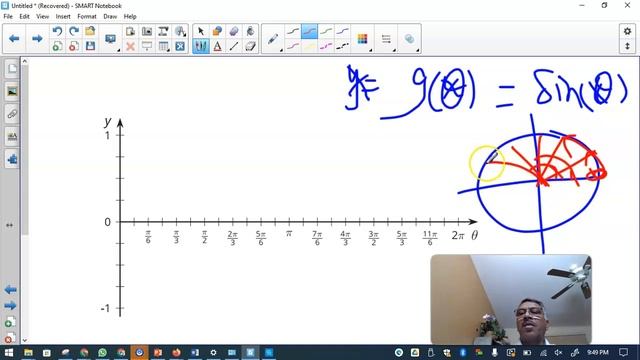This screenshot has width=640, height=360.
Task: Click sidebar bottom previous page arrow
Action: (x=10, y=290)
